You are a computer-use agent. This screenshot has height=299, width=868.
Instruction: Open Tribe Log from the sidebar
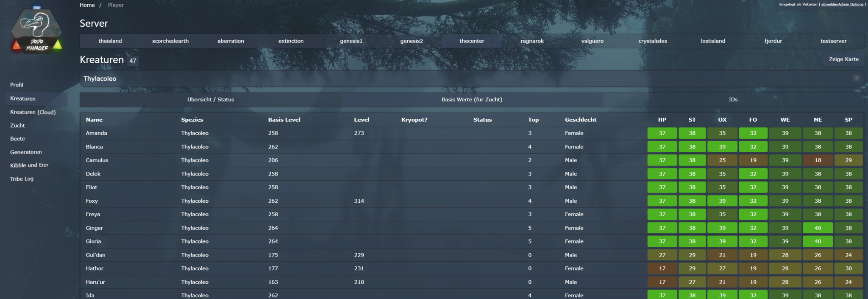tap(22, 179)
